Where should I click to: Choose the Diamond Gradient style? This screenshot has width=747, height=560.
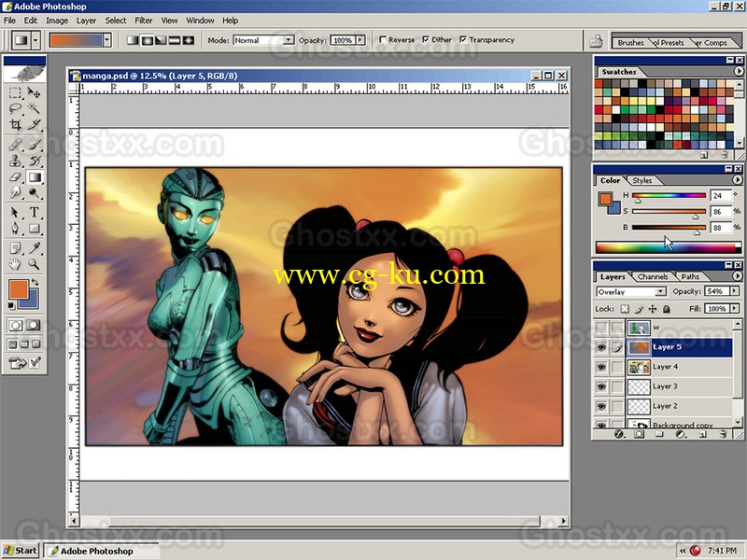pos(189,40)
